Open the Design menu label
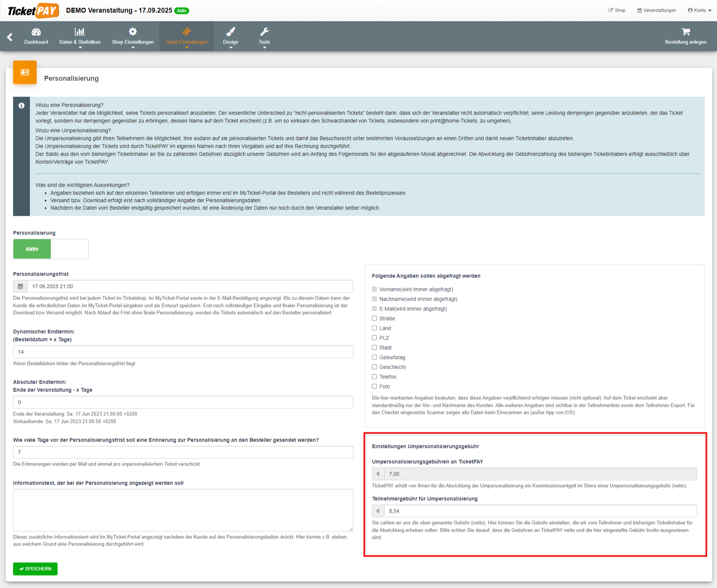717x588 pixels. coord(231,42)
